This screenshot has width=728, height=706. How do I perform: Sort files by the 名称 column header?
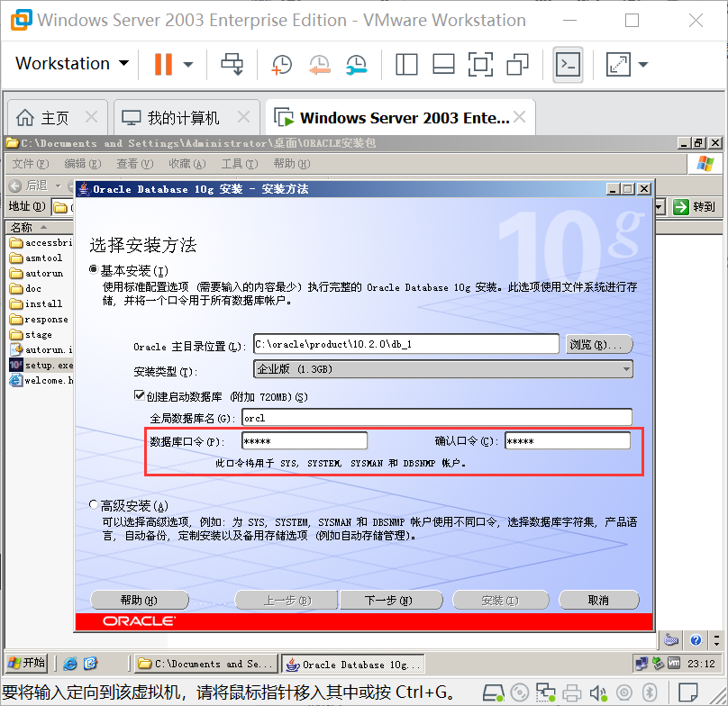pos(40,227)
